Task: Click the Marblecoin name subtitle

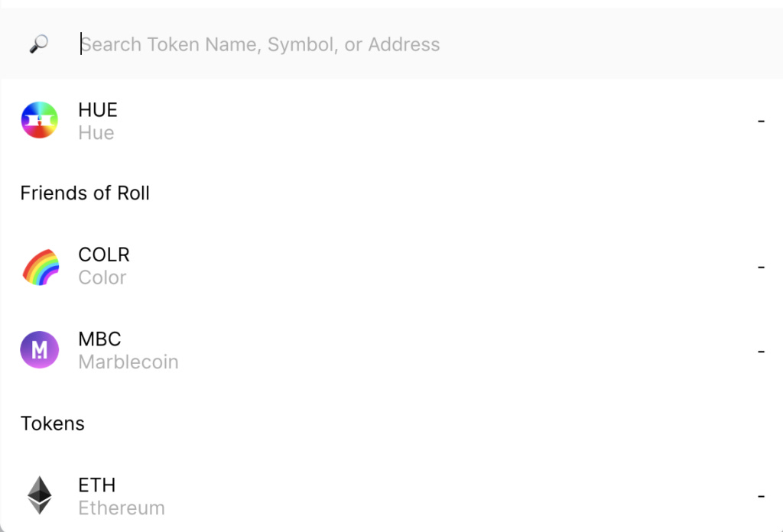Action: pos(128,362)
